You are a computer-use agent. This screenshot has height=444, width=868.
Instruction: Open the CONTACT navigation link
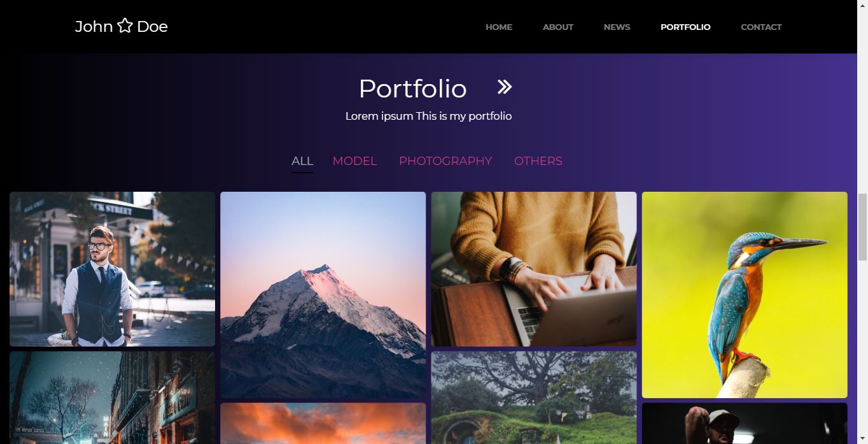click(761, 27)
